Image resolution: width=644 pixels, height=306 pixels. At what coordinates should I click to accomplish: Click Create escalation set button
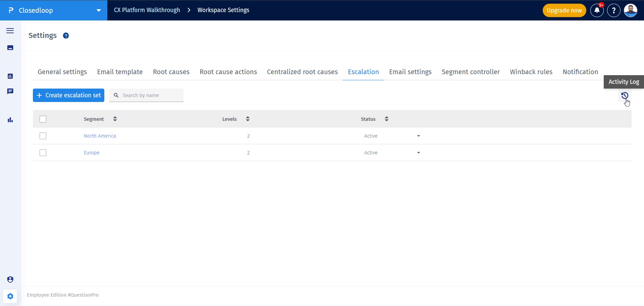[68, 95]
